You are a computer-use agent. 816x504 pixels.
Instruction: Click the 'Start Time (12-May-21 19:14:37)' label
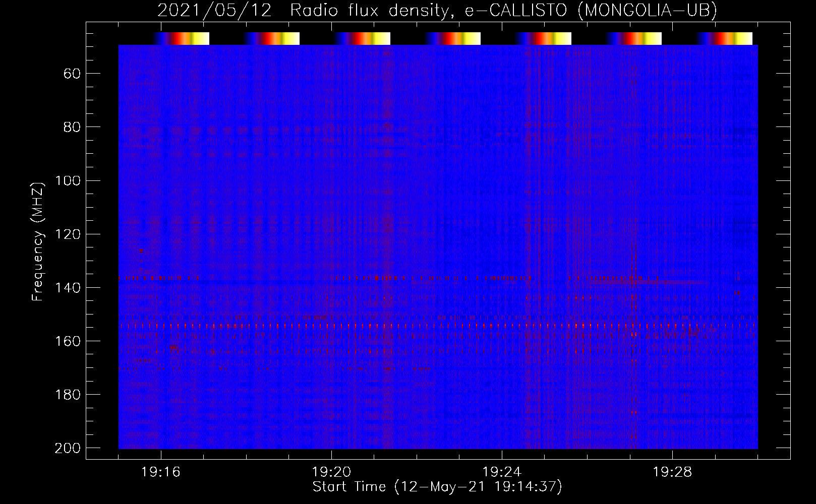pos(437,487)
